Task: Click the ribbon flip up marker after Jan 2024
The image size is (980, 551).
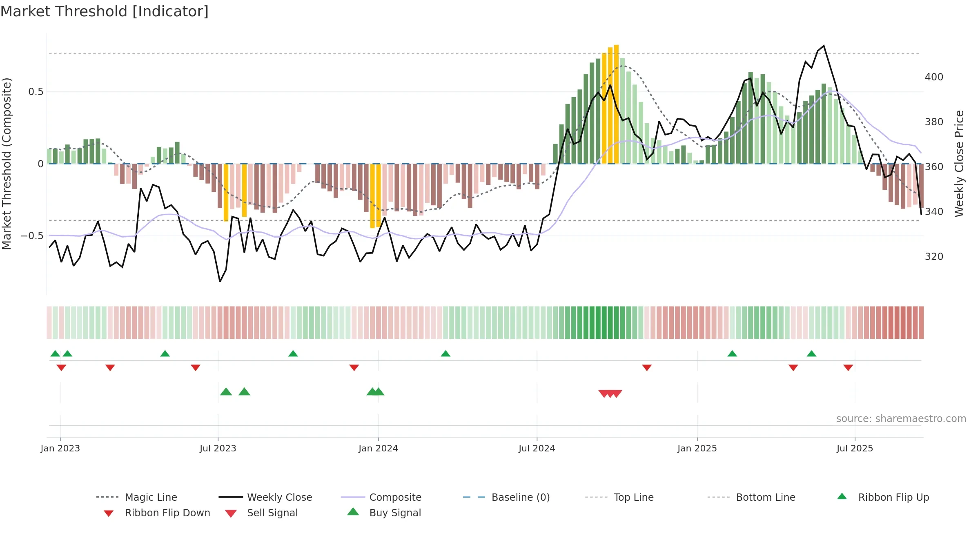Action: [445, 353]
